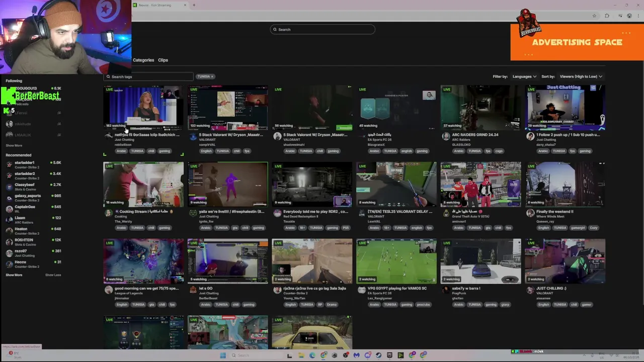
Task: Open the JUST CHILLING :) stream thumbnail
Action: [x=565, y=261]
